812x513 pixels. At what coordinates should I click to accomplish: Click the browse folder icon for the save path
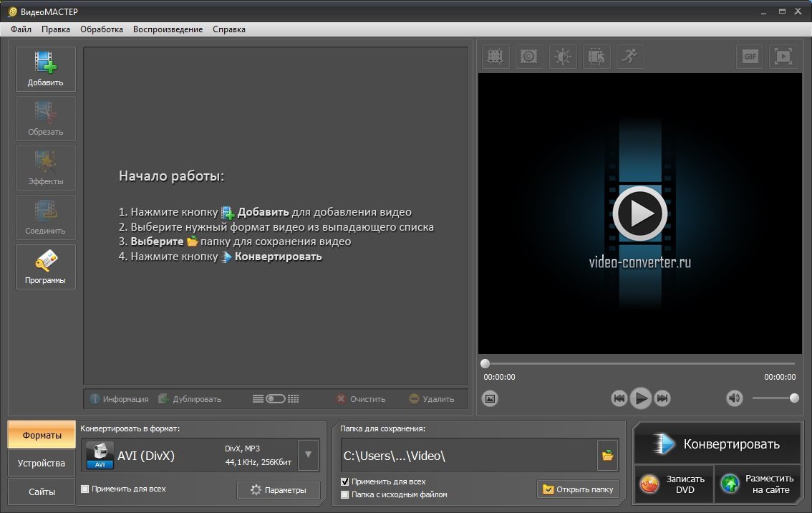608,455
